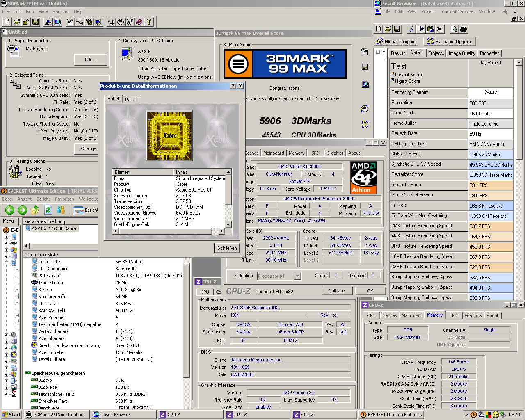Click the purple help book icon in 3DMark toolbar
525x420 pixels.
pos(139,22)
